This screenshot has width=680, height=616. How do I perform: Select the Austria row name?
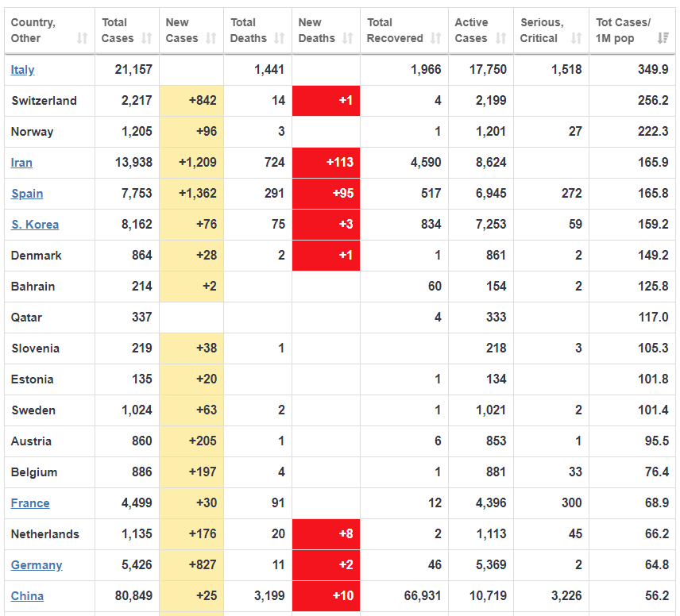[x=31, y=441]
